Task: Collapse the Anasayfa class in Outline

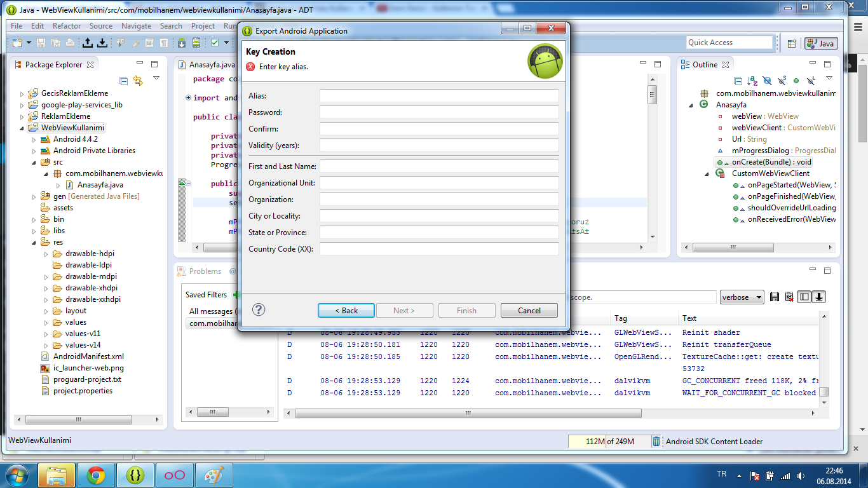Action: [691, 105]
